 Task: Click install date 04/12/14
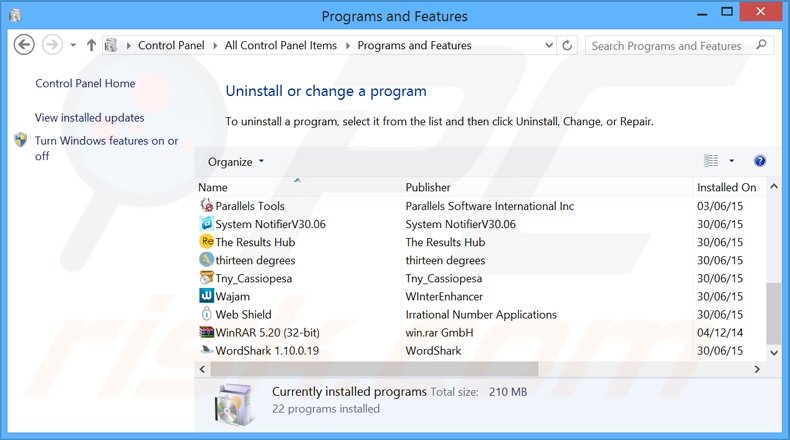720,333
